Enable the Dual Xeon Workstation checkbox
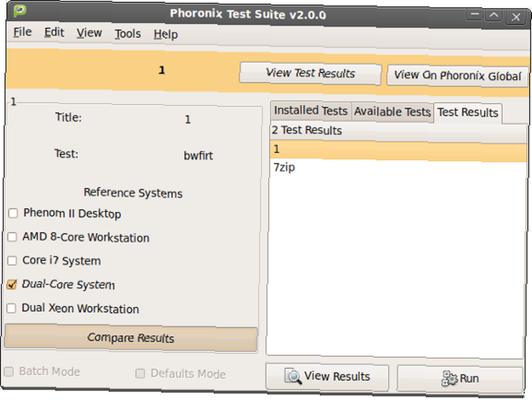The width and height of the screenshot is (532, 400). point(11,308)
